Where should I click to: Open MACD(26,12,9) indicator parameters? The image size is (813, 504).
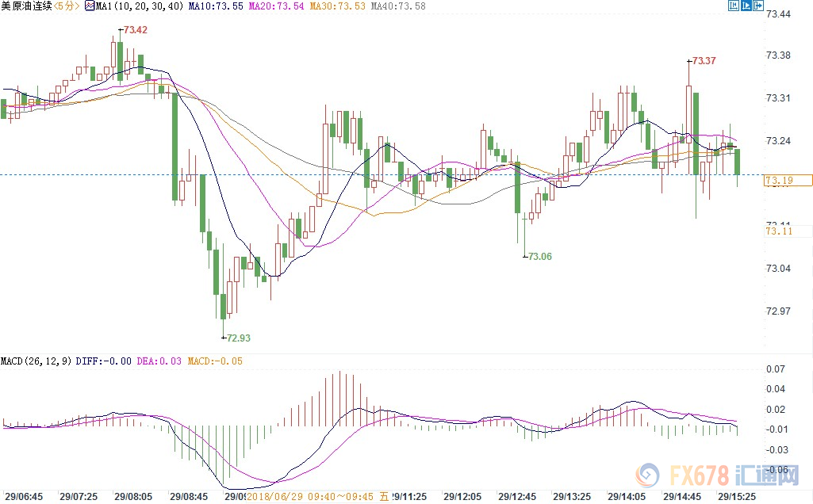[x=36, y=361]
